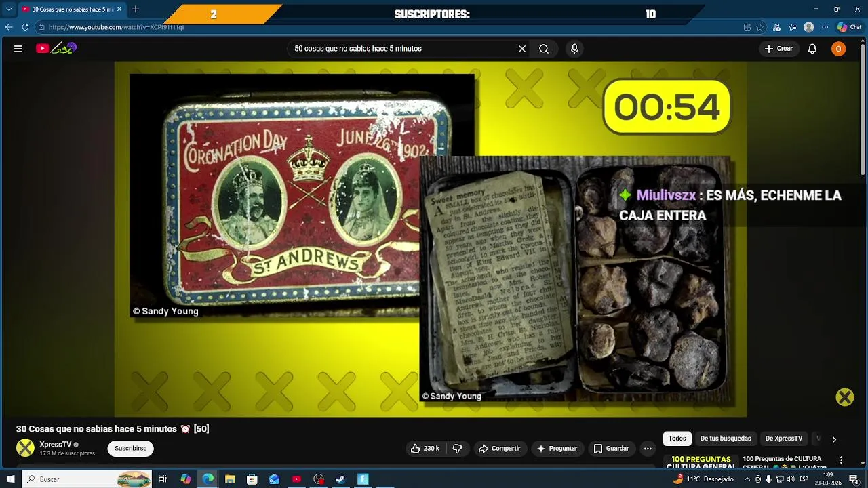Screen dimensions: 868x488
Task: Save the video with Guardar
Action: (612, 449)
